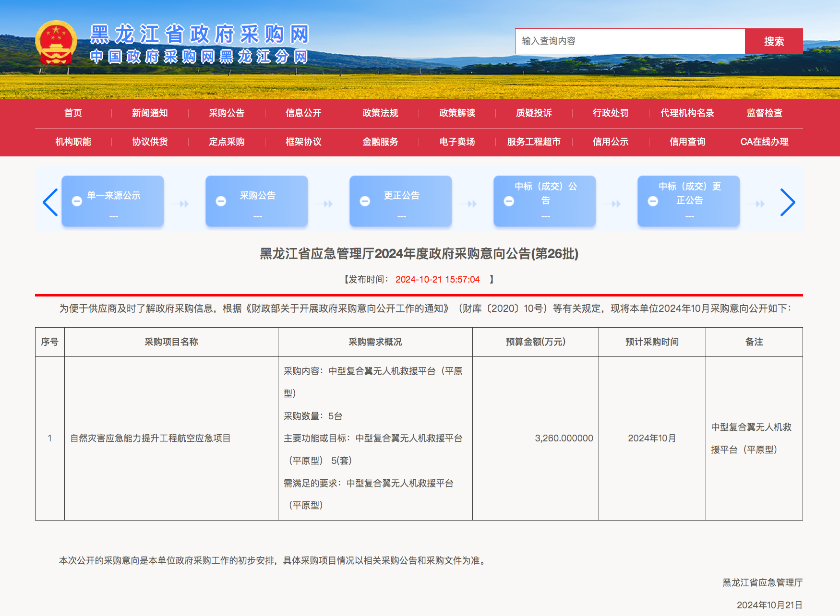Select the 单一来源公示 process step card
The image size is (840, 616).
(x=113, y=201)
